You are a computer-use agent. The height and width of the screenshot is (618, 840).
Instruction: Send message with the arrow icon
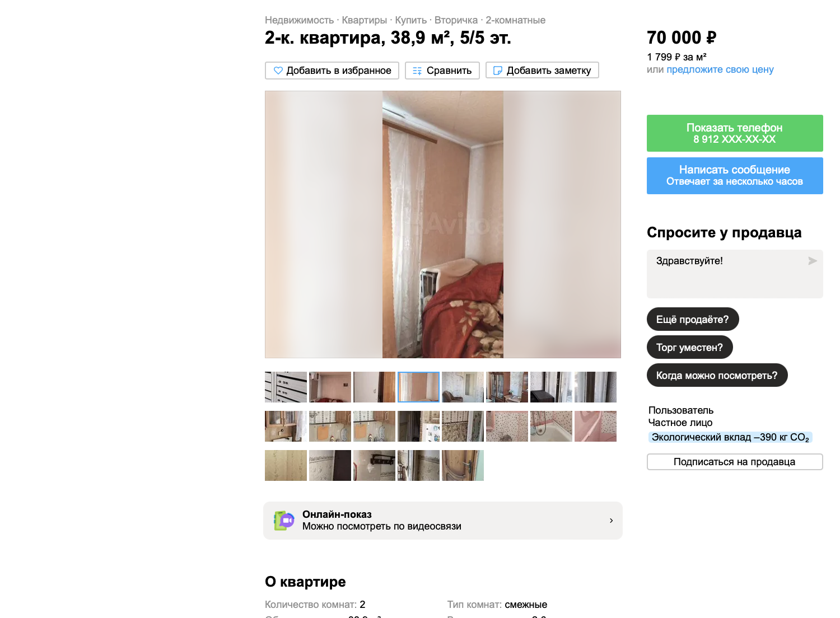click(812, 261)
